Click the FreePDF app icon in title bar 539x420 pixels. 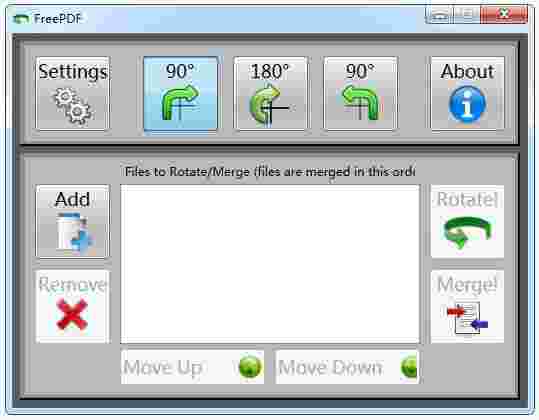[21, 18]
